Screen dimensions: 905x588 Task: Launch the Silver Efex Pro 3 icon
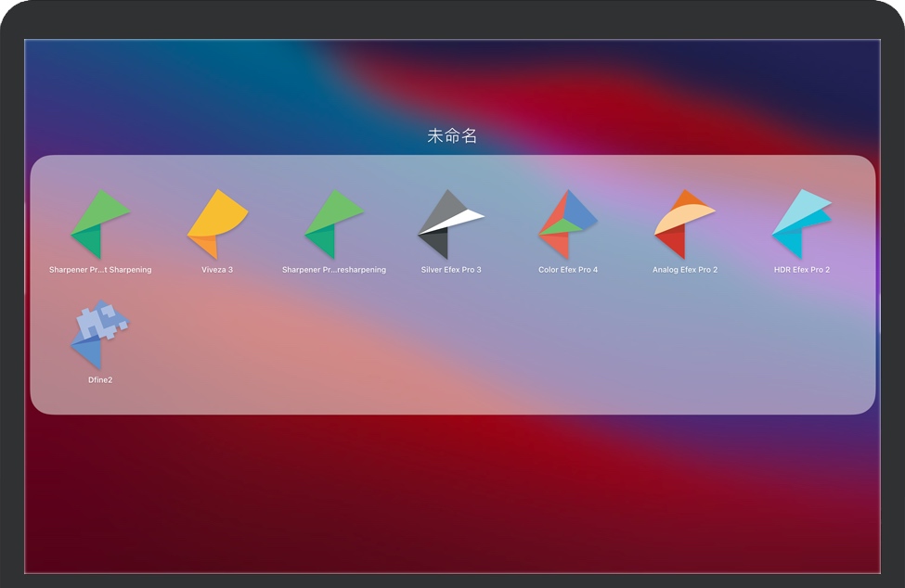click(x=451, y=224)
